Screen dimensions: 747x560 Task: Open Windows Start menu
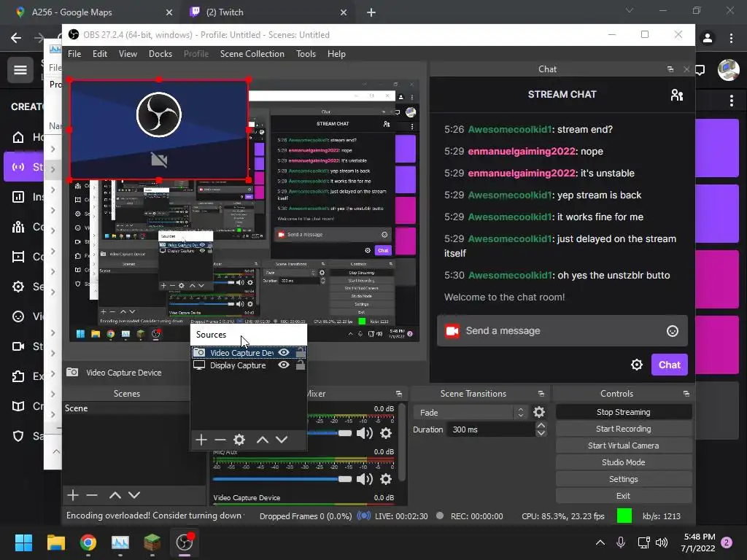pos(23,542)
